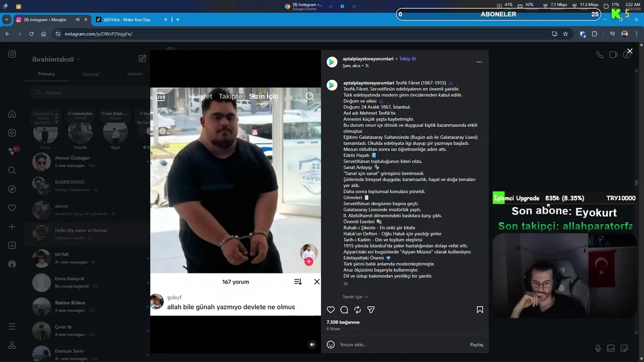Screen dimensions: 644x362
Task: Click '7.508 beğenme' likes count
Action: (x=343, y=322)
